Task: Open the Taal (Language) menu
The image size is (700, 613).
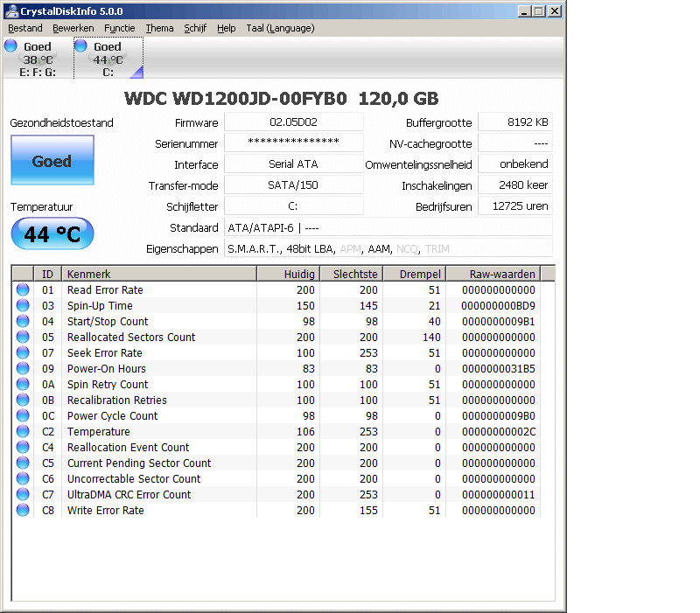Action: click(280, 28)
